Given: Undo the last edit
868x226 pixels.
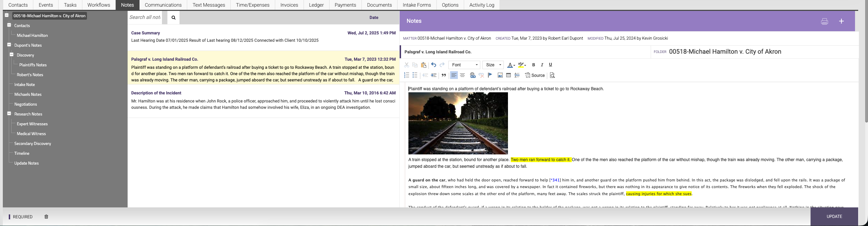Looking at the screenshot, I should 434,65.
